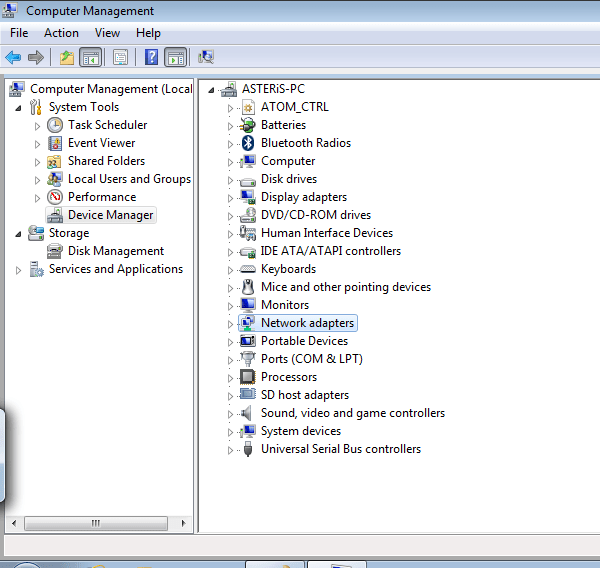Toggle Show/Hide Console Tree toolbar button
600x568 pixels.
90,57
